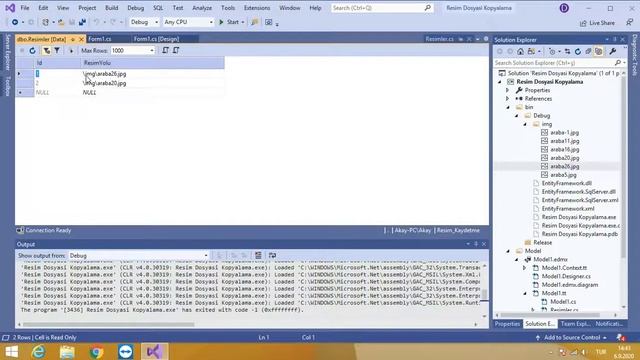Click the ResimYolu column header
This screenshot has width=640, height=360.
pyautogui.click(x=153, y=63)
